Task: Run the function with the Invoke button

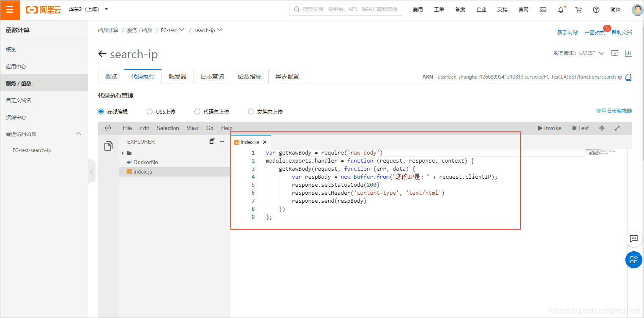Action: [550, 128]
